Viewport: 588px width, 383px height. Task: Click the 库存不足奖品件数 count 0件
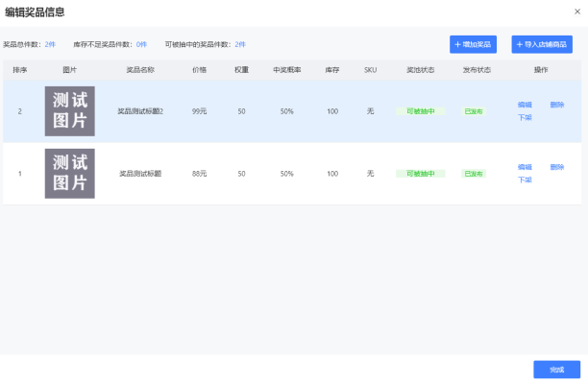(141, 44)
